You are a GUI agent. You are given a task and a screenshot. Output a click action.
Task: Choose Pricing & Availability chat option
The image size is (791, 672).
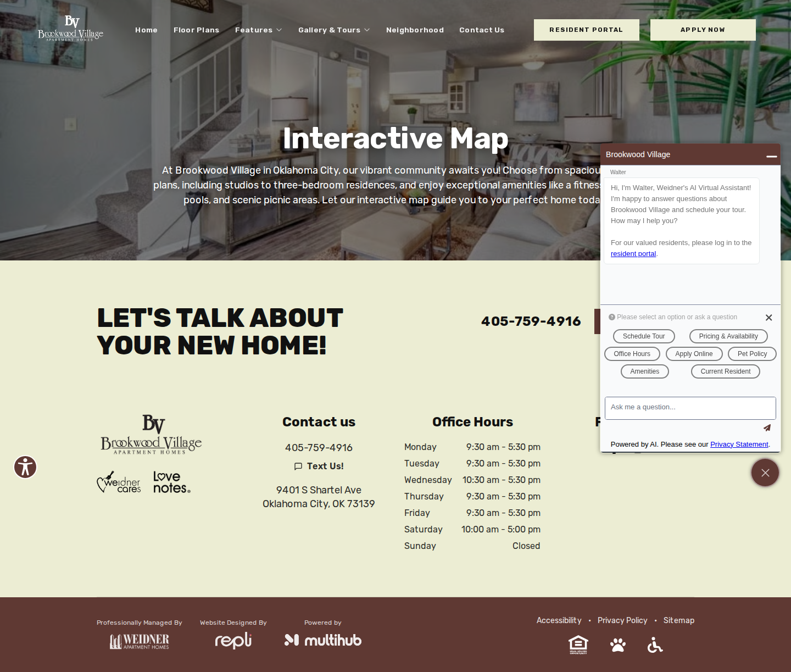coord(728,336)
